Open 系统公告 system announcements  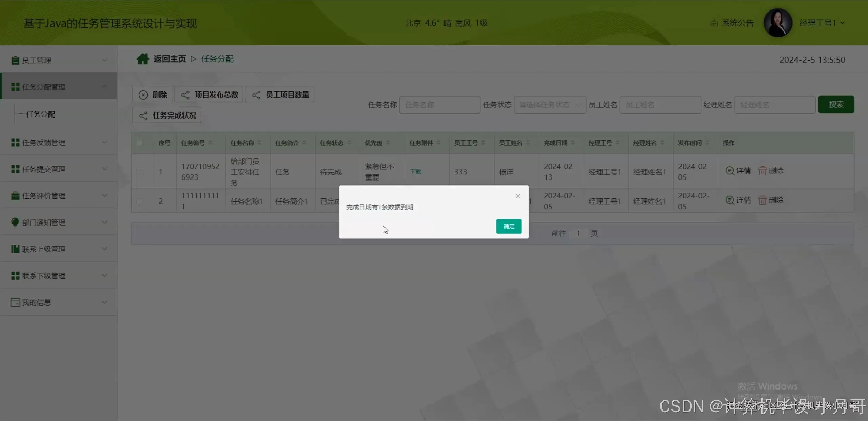coord(732,23)
